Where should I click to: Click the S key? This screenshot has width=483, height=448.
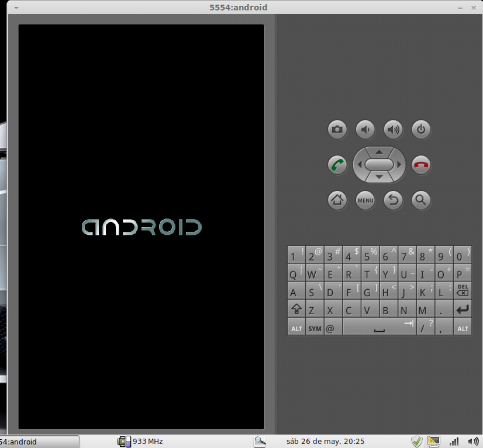click(315, 290)
